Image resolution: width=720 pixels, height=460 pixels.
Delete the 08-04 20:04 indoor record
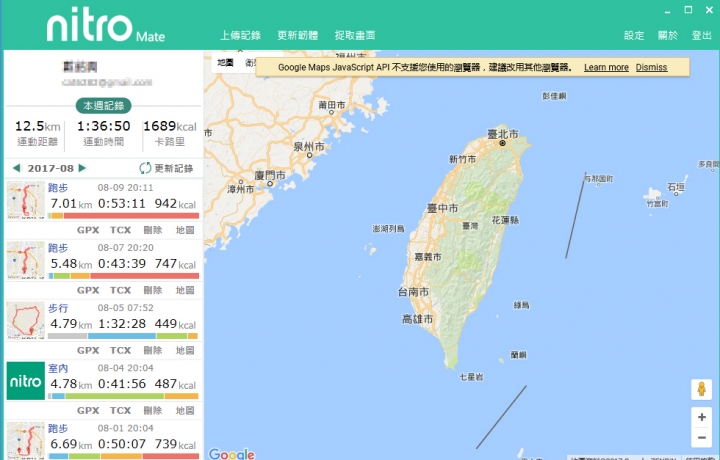point(152,410)
